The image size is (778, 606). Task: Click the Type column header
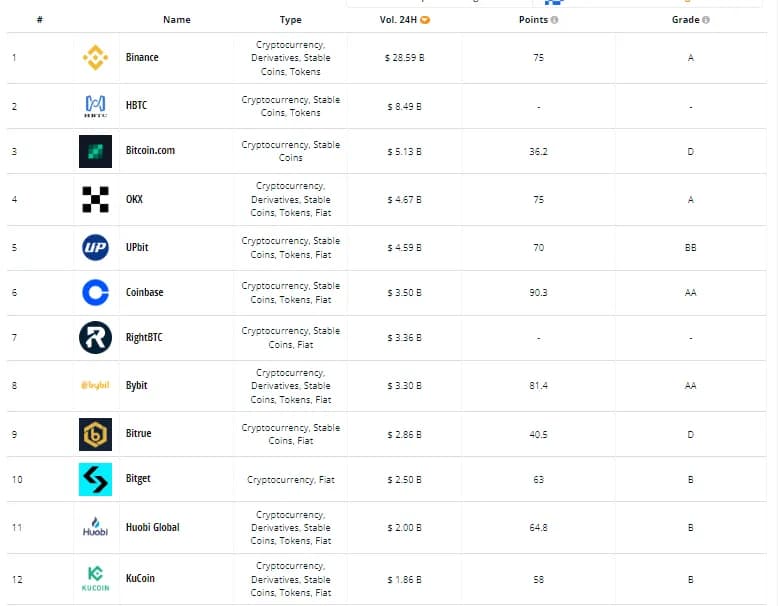coord(290,20)
